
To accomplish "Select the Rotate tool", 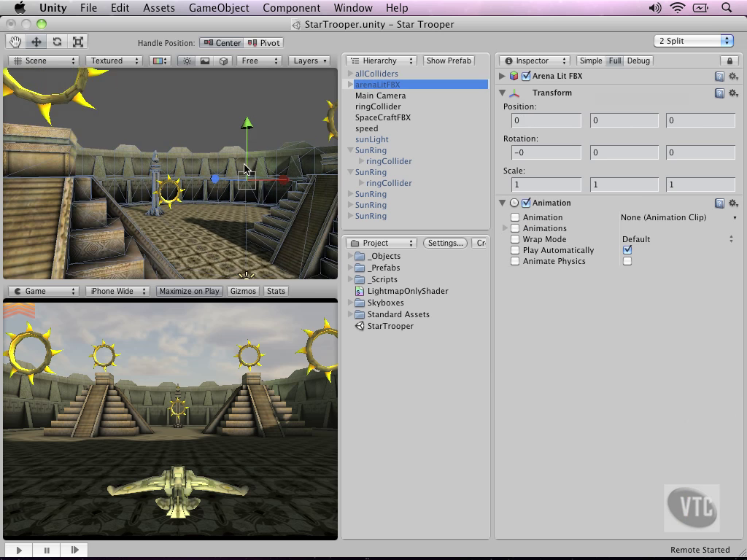I will [57, 42].
